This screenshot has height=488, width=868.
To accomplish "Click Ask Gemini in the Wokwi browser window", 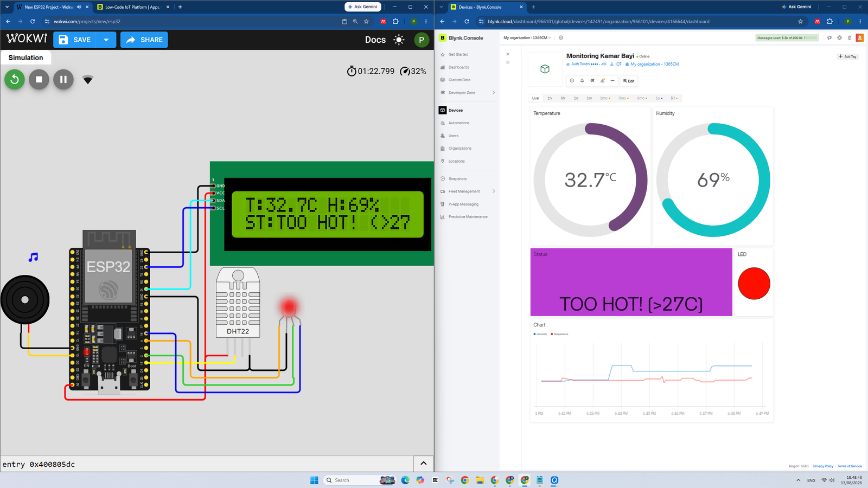I will click(x=363, y=7).
